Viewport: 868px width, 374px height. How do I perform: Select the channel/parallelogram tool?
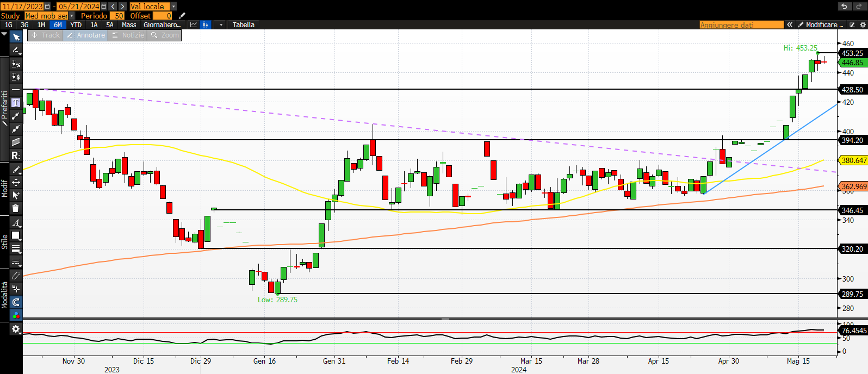pos(16,142)
